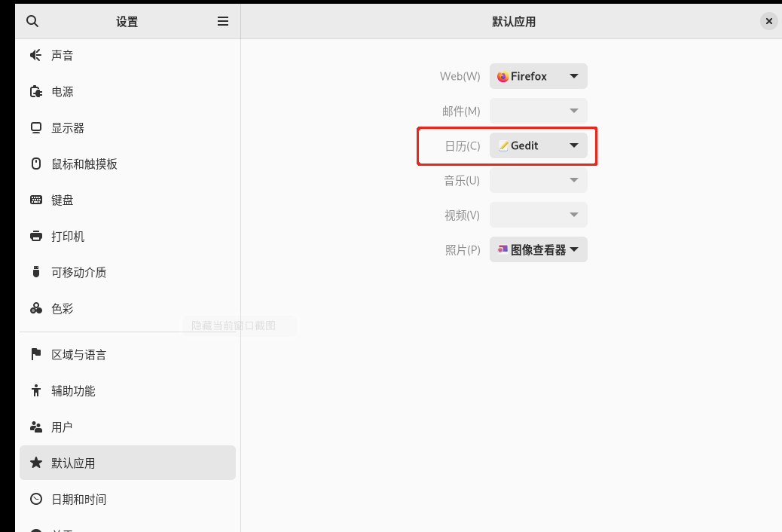Viewport: 782px width, 532px height.
Task: Click the speaker icon for 声音
Action: click(36, 55)
